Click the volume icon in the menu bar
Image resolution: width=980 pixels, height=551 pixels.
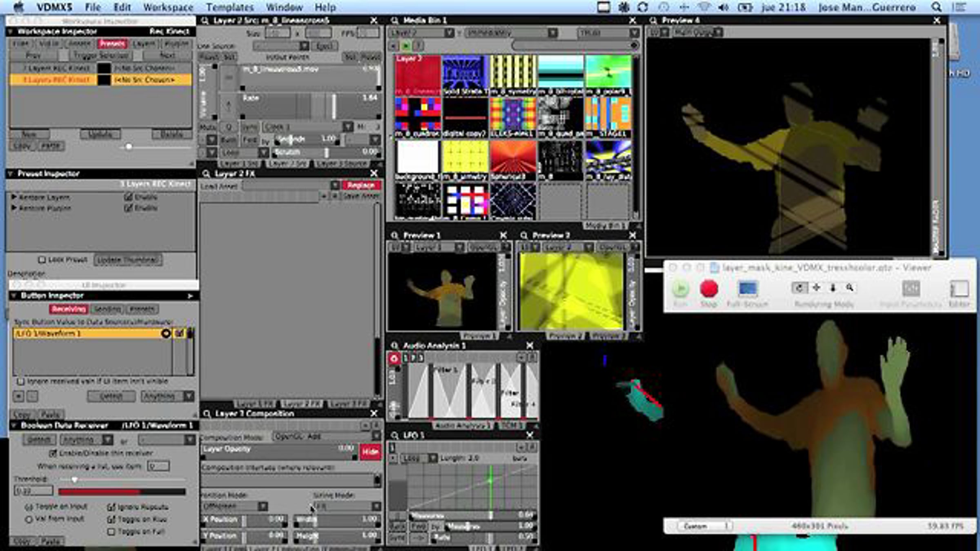tap(723, 7)
